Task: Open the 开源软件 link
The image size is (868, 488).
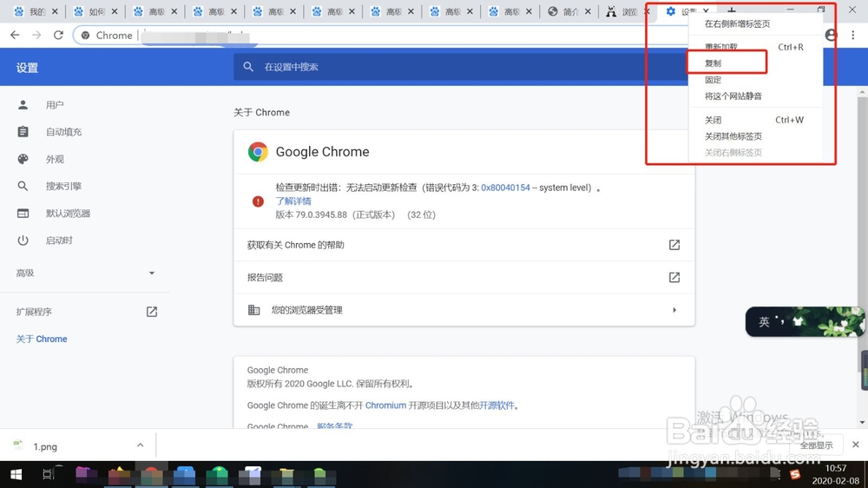Action: click(x=496, y=406)
